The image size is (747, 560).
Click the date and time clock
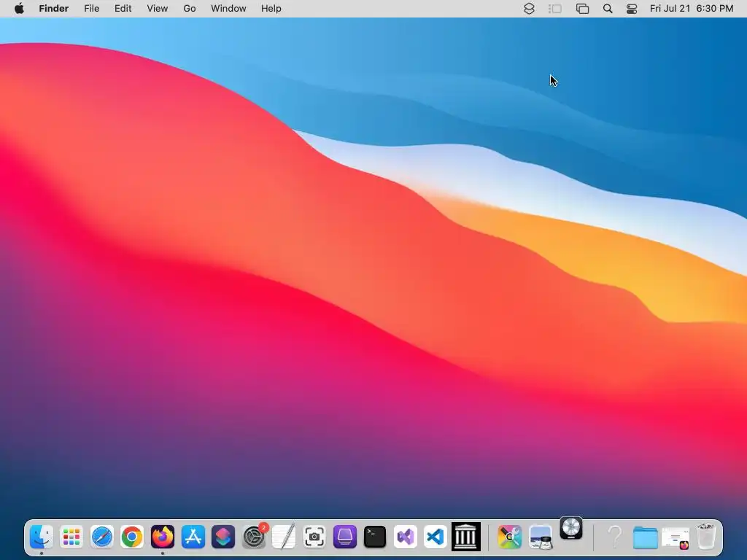[692, 9]
